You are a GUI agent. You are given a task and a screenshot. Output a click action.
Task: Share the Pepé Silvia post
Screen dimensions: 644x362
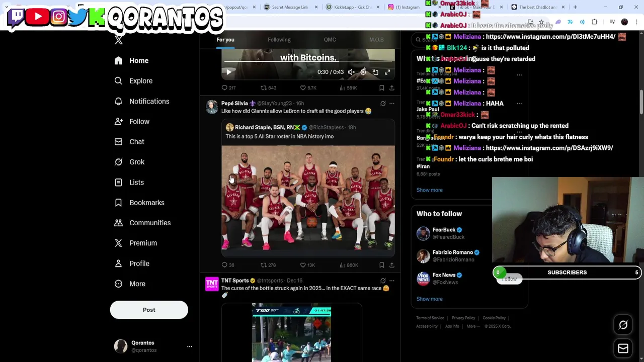click(391, 265)
